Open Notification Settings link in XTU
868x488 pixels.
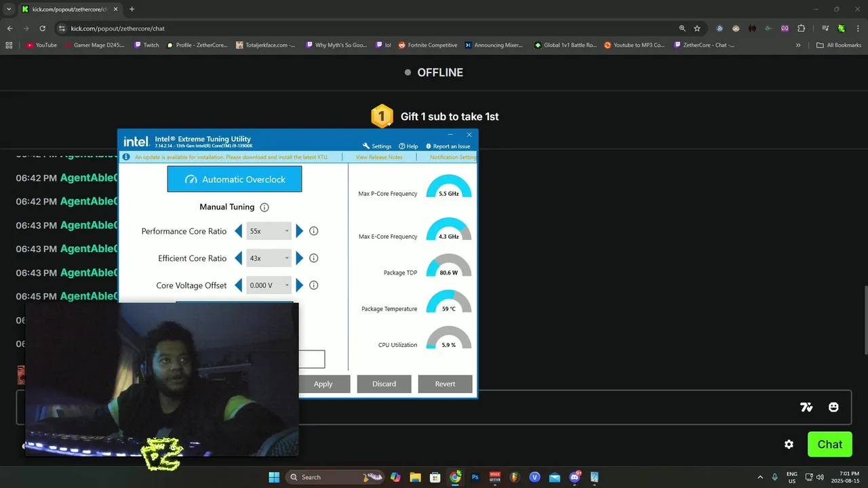tap(453, 157)
